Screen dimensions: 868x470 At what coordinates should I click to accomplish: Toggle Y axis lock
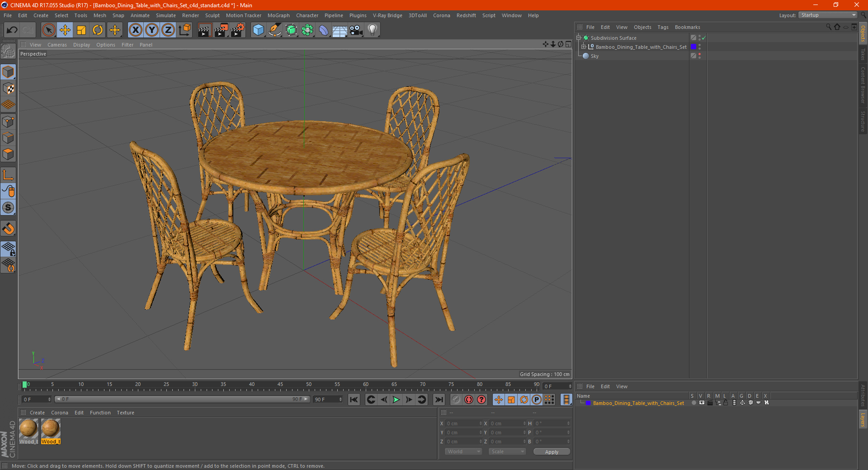pyautogui.click(x=152, y=30)
